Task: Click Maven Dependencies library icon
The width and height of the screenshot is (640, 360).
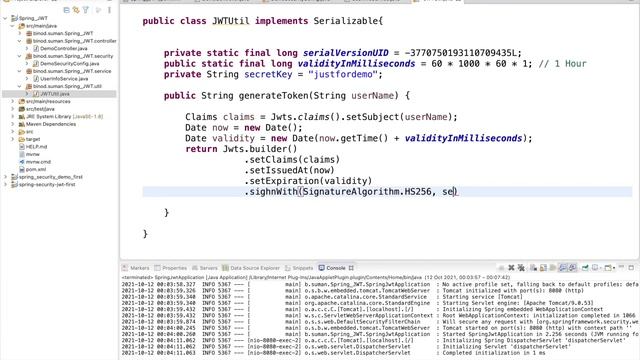Action: (22, 124)
